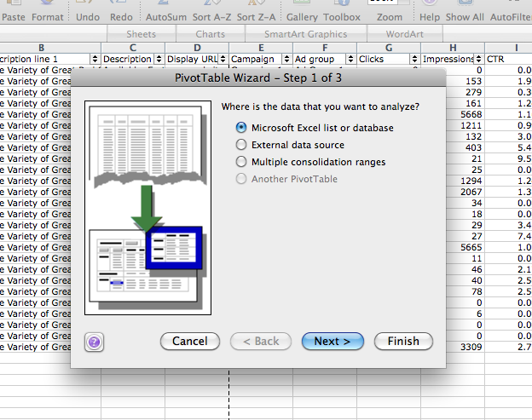Click the Impressions cell showing 153
Viewport: 532px width, 420px height.
click(x=465, y=81)
